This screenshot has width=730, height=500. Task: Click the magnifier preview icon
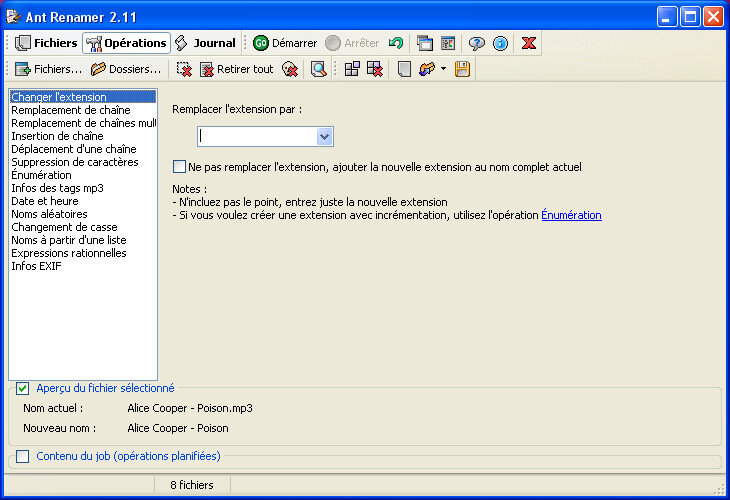click(318, 69)
